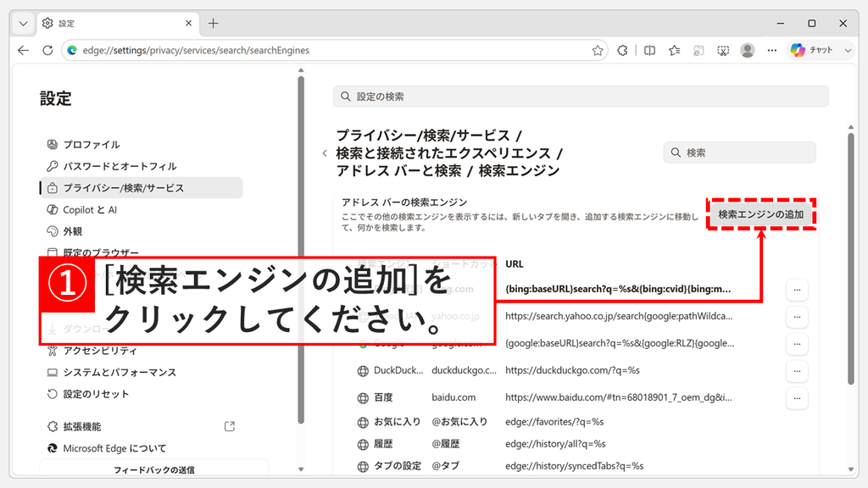Screen dimensions: 868x488
Task: Open 設定のリセット settings section
Action: pos(142,394)
